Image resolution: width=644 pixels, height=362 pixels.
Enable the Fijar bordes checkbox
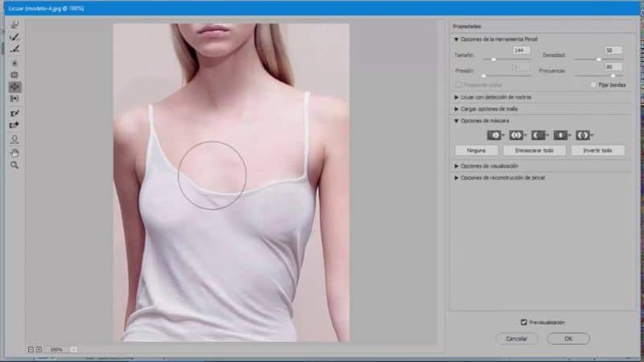pyautogui.click(x=593, y=85)
